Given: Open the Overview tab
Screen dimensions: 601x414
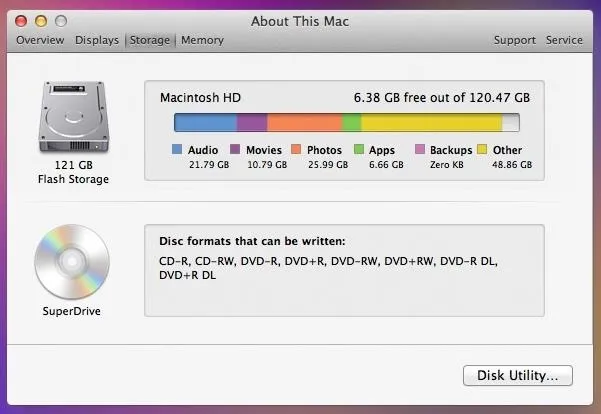Looking at the screenshot, I should point(40,40).
